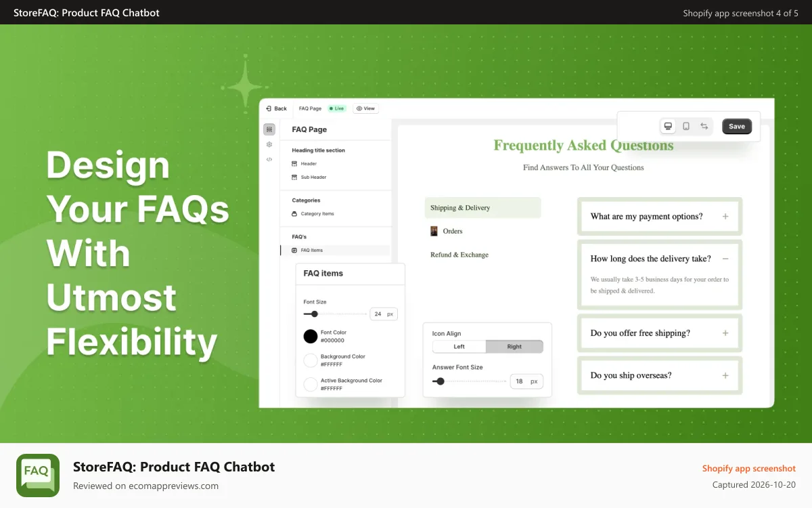This screenshot has width=812, height=508.
Task: Set Icon Align to Left
Action: (459, 347)
